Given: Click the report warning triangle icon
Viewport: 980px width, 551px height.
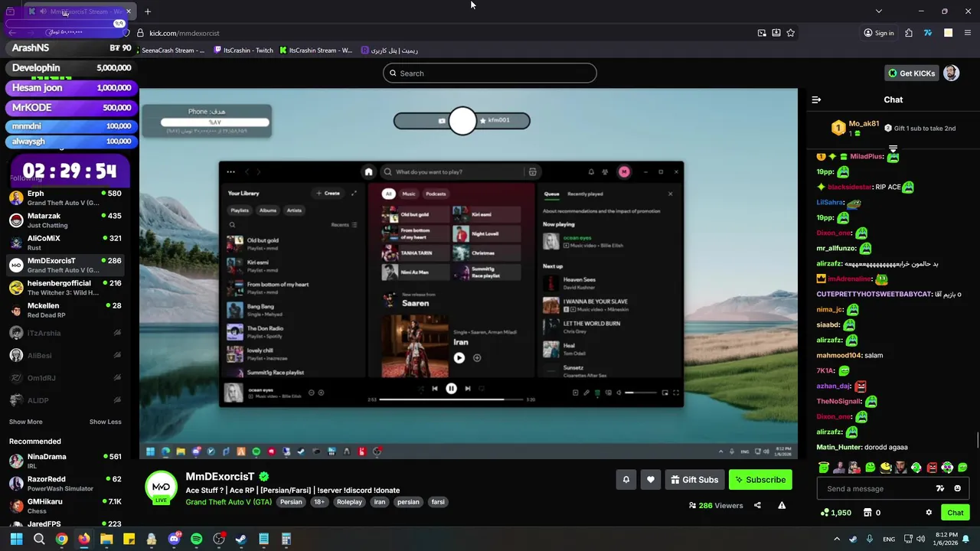Looking at the screenshot, I should tap(782, 505).
